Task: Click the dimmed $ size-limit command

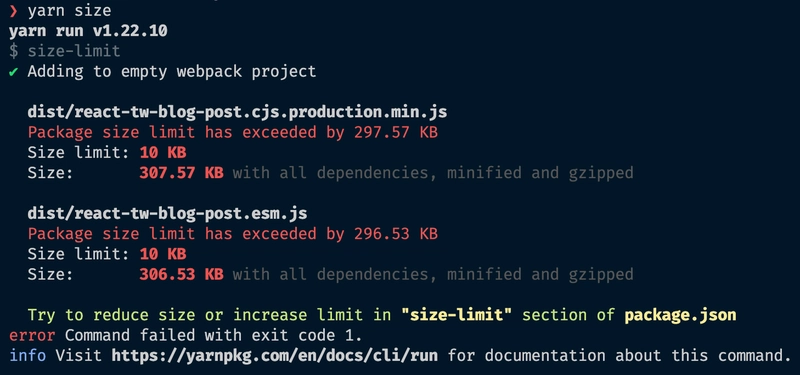Action: pos(65,51)
